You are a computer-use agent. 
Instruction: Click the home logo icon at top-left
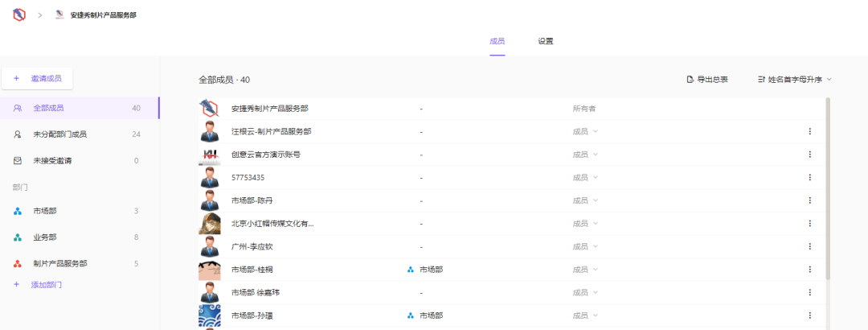click(18, 14)
